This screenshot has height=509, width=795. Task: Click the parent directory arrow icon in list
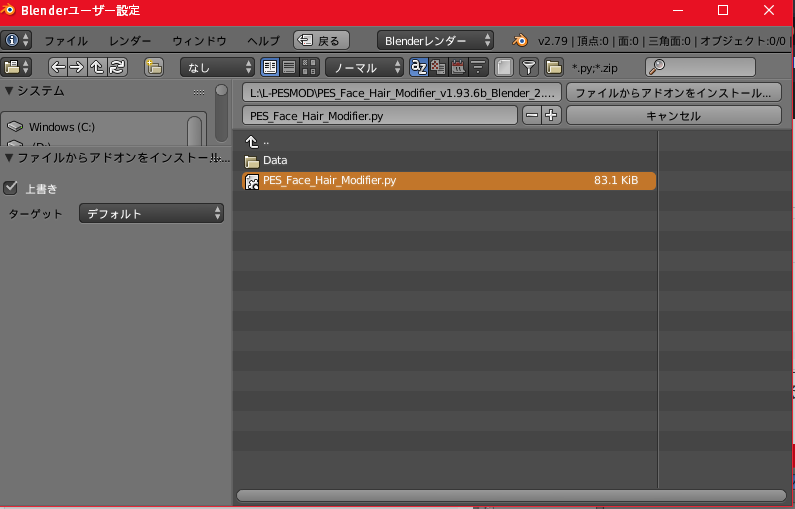(252, 142)
